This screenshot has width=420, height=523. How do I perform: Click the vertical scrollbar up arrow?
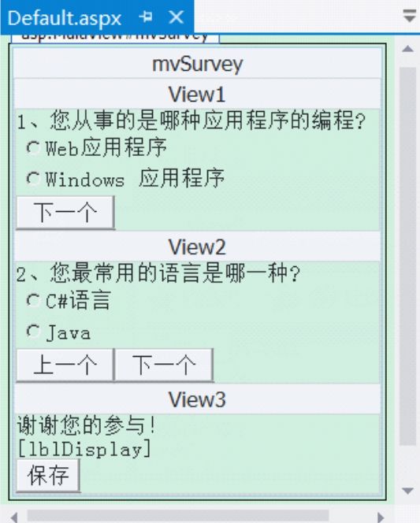(x=407, y=50)
